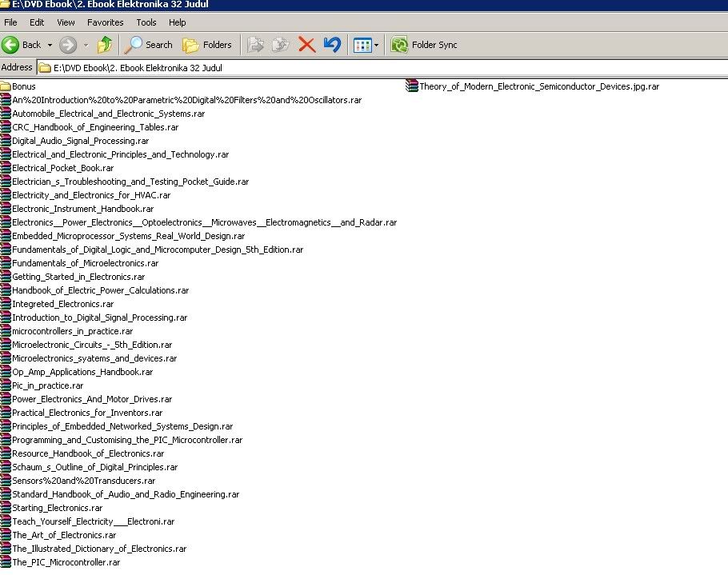
Task: Click the folder icon in Address bar
Action: tap(45, 68)
